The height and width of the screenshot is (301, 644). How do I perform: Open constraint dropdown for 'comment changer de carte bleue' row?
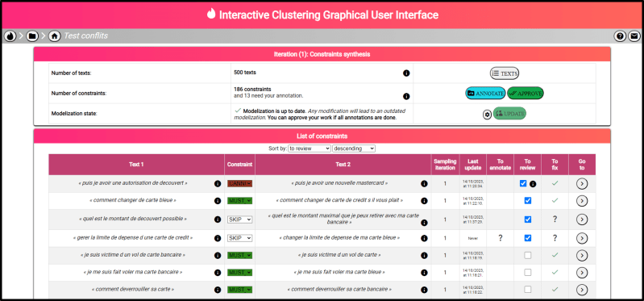point(240,201)
